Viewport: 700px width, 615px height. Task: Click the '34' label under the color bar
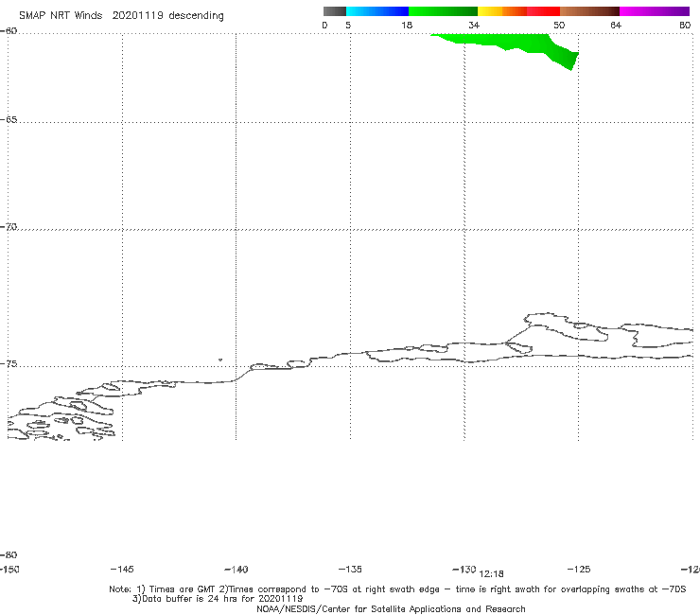(x=474, y=25)
